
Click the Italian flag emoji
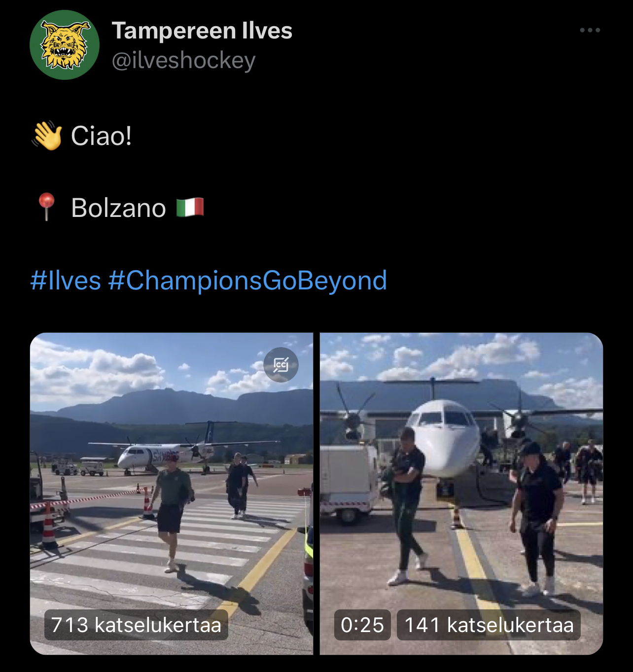point(190,208)
